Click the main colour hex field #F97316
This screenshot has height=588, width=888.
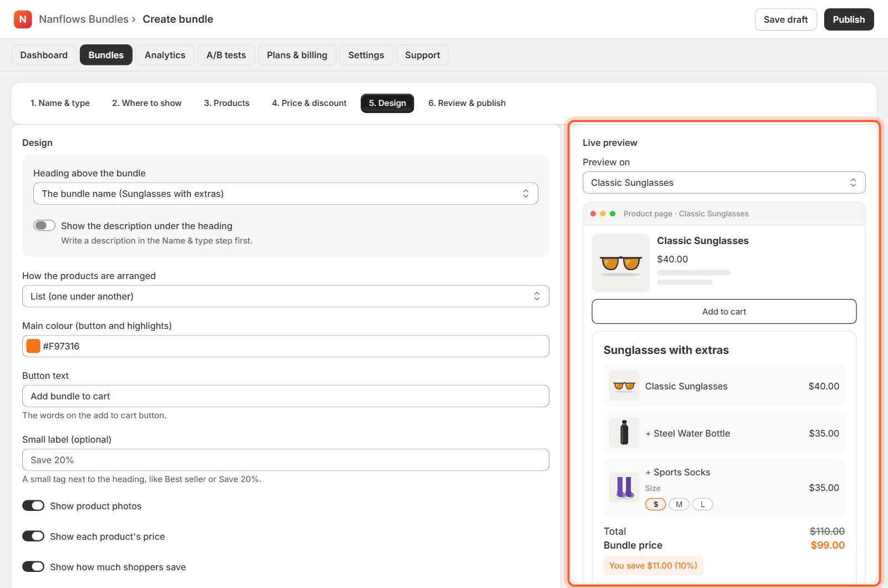tap(286, 346)
